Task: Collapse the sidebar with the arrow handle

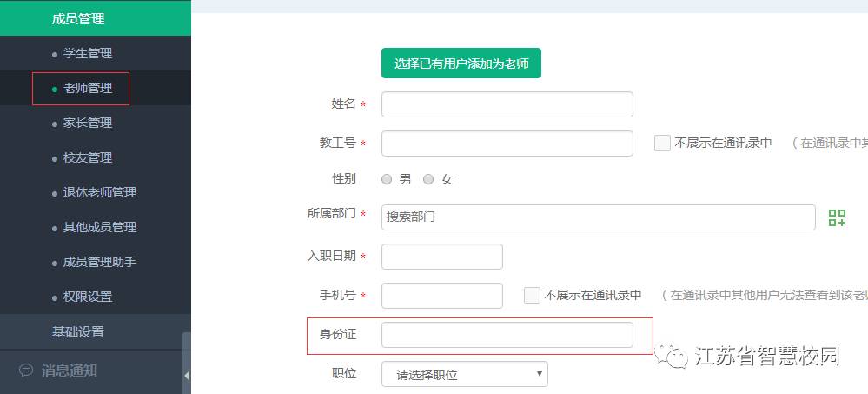Action: click(x=187, y=375)
